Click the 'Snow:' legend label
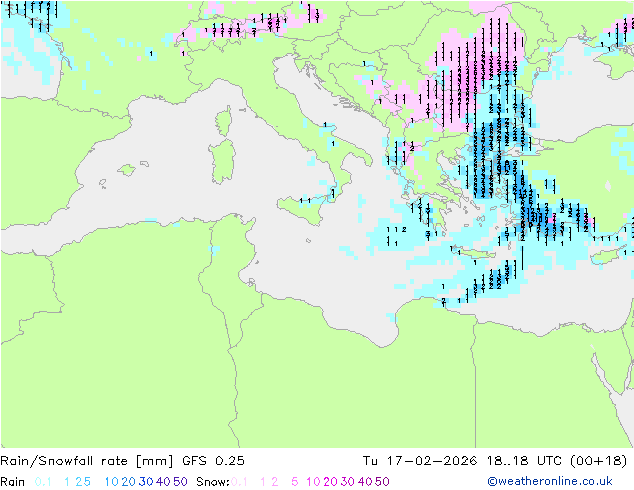This screenshot has height=490, width=634. click(x=213, y=482)
